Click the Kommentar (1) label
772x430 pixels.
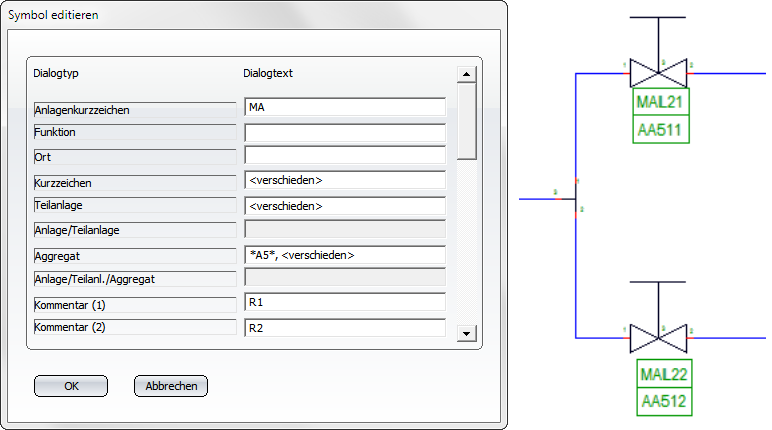click(135, 305)
